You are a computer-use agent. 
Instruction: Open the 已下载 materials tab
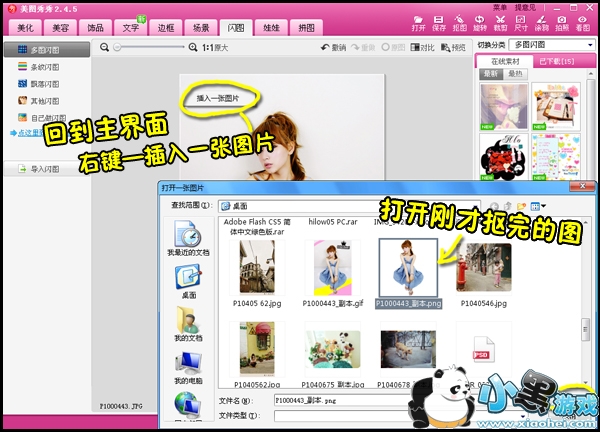(x=552, y=62)
